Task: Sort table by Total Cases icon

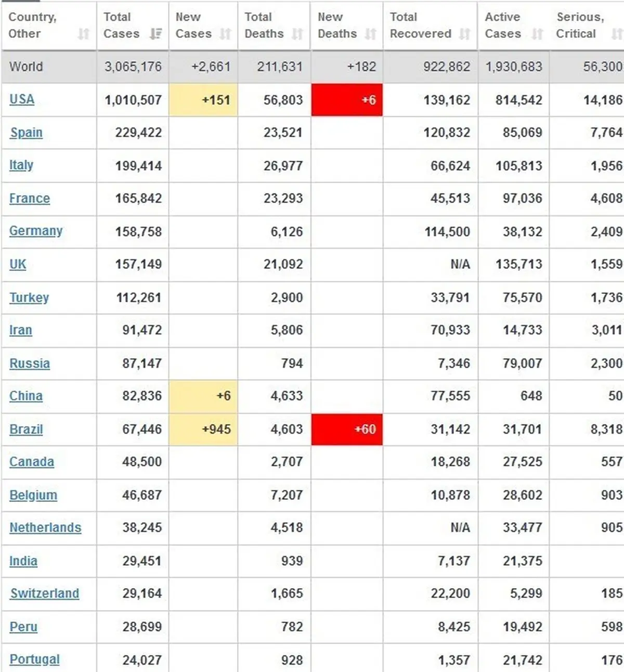Action: [x=155, y=34]
